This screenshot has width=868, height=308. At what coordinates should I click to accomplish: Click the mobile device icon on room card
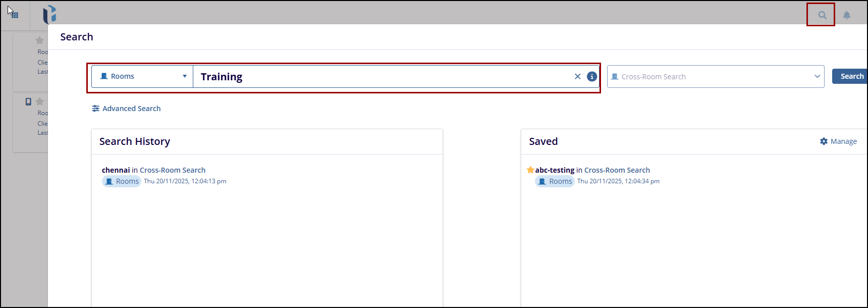point(28,101)
